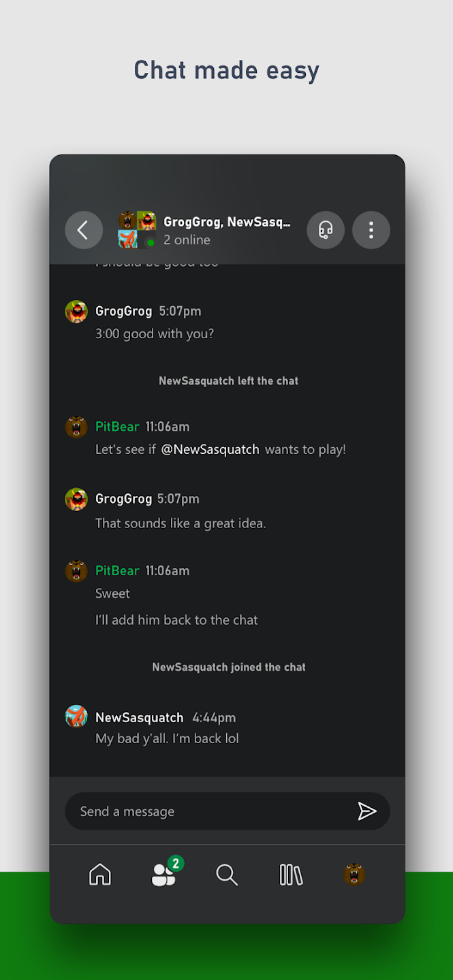The width and height of the screenshot is (453, 980).
Task: Tap NewSasquatch's avatar beside their last message
Action: tap(76, 716)
